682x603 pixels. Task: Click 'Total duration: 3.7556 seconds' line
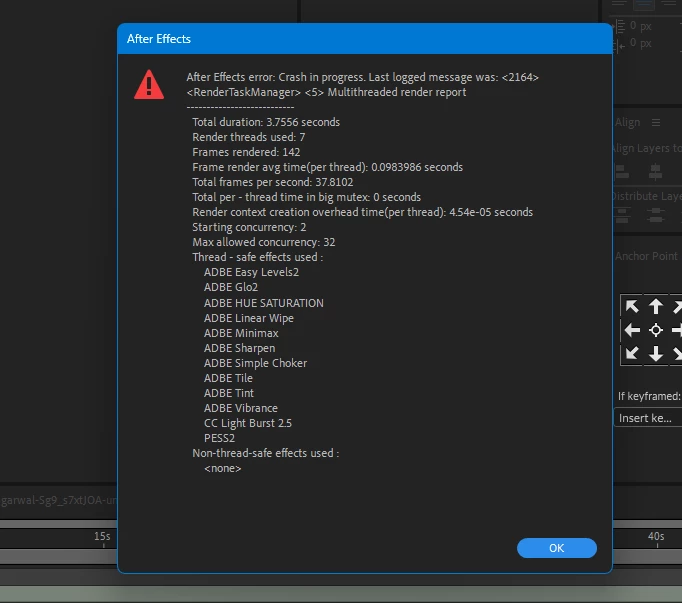[x=266, y=122]
